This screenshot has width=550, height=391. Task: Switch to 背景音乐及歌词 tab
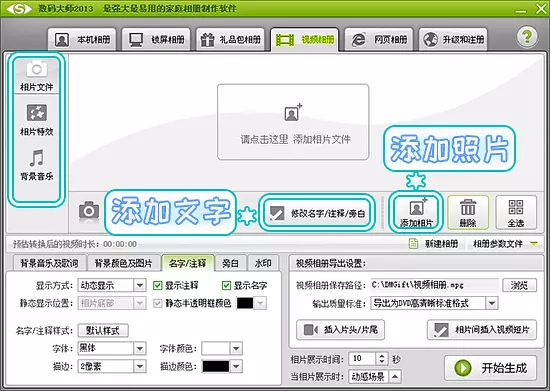coord(49,263)
